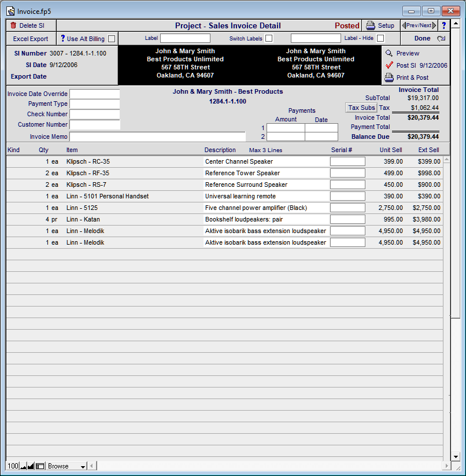Viewport: 466px width, 476px height.
Task: Click the zoom in mountain icon
Action: coord(31,466)
